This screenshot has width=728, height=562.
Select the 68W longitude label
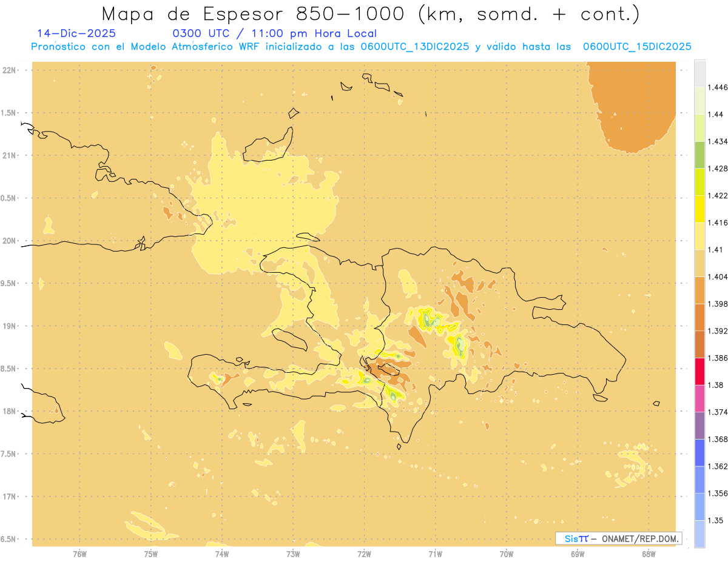649,554
